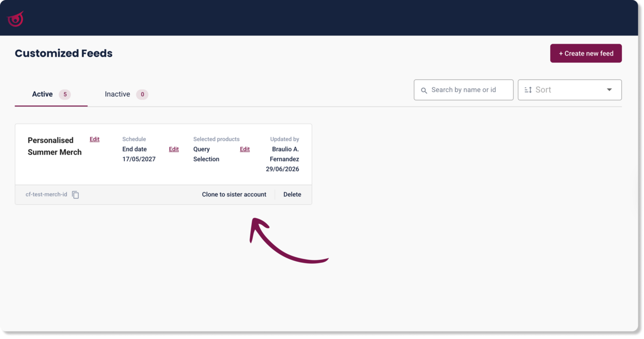
Task: Clone feed to sister account
Action: pos(234,194)
